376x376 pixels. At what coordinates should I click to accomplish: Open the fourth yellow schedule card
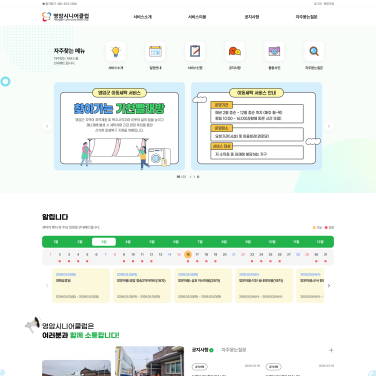click(x=264, y=286)
